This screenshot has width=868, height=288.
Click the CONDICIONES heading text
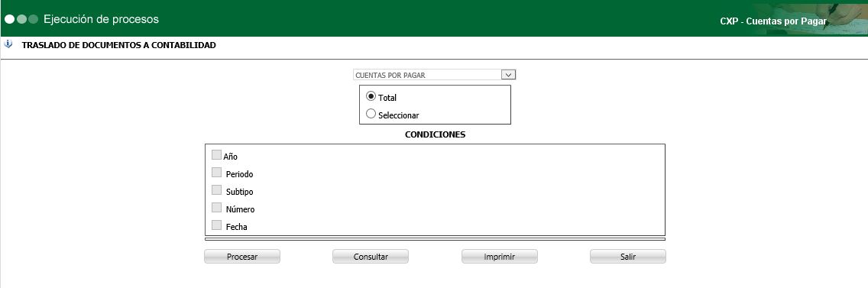coord(435,134)
